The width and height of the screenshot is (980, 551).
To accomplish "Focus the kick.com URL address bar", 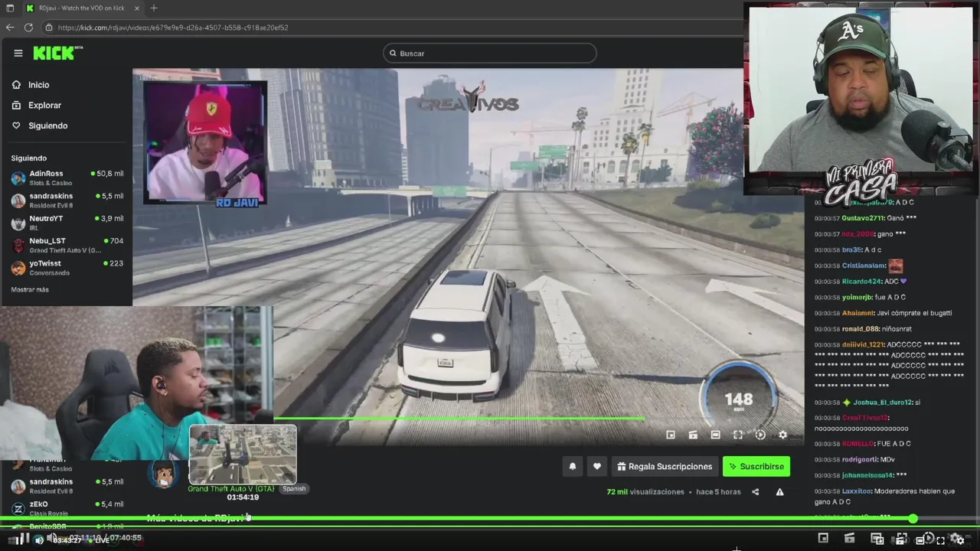I will point(390,28).
